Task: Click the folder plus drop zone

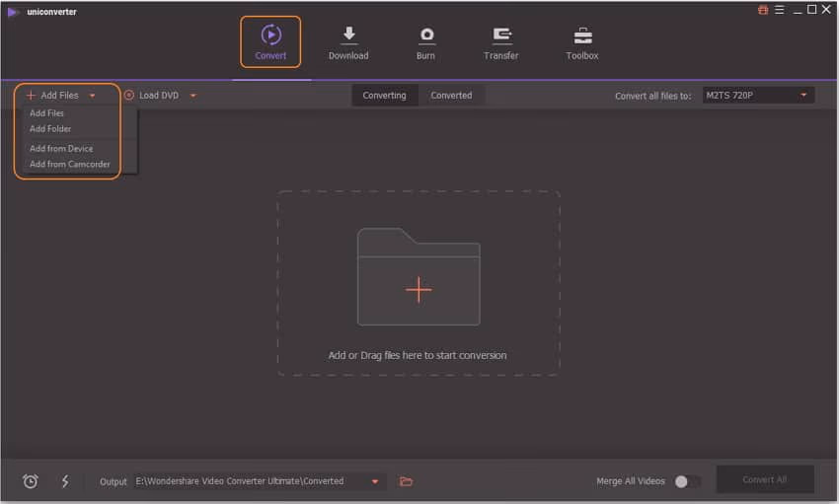Action: 419,288
